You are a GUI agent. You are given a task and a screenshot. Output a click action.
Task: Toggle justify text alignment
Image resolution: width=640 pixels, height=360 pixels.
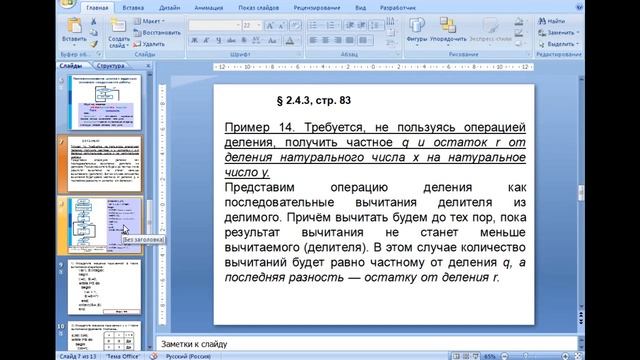point(350,40)
